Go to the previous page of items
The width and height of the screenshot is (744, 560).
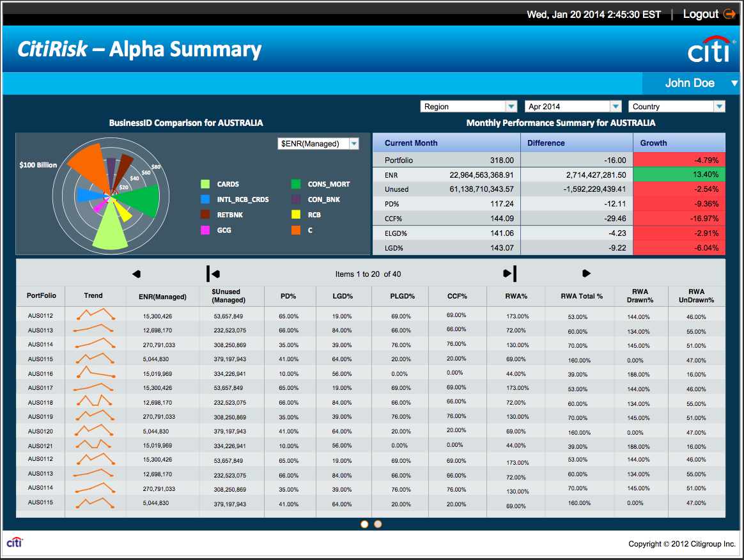tap(136, 274)
